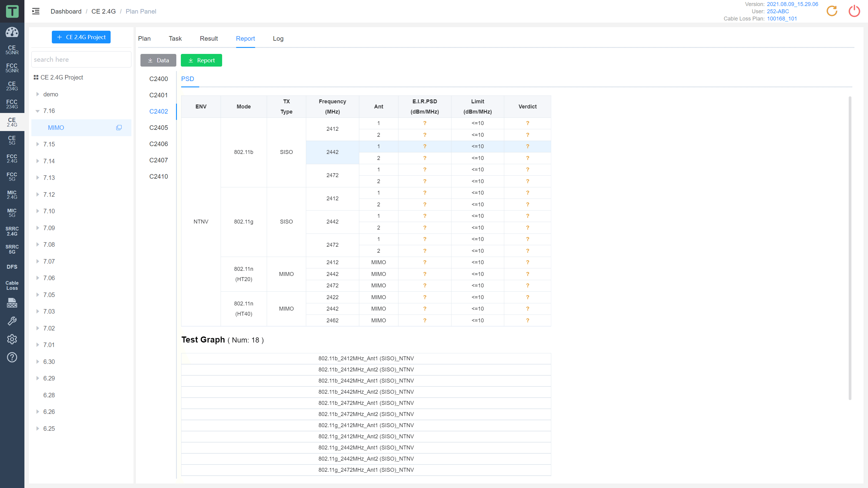
Task: Go to CE 2.4G breadcrumb link
Action: point(103,11)
